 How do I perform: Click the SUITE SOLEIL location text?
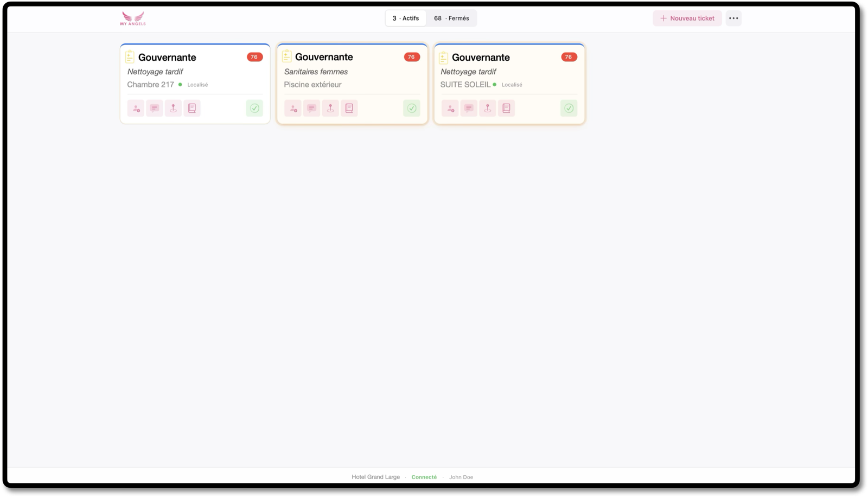point(465,85)
